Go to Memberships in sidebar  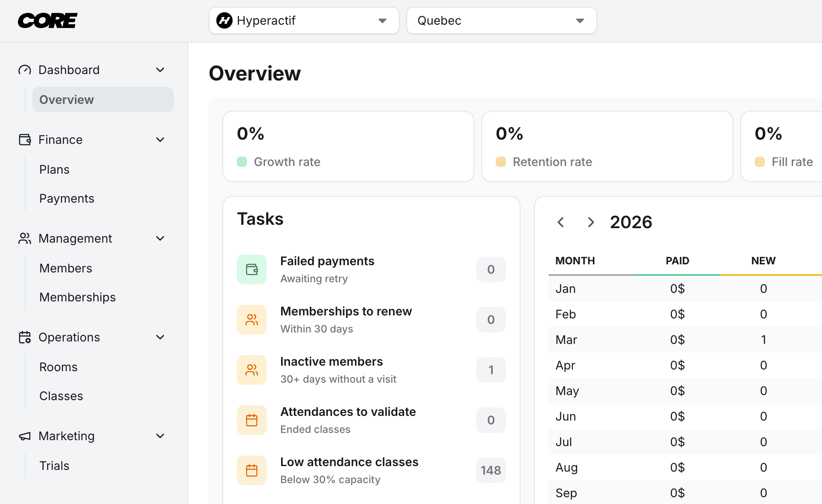tap(78, 297)
